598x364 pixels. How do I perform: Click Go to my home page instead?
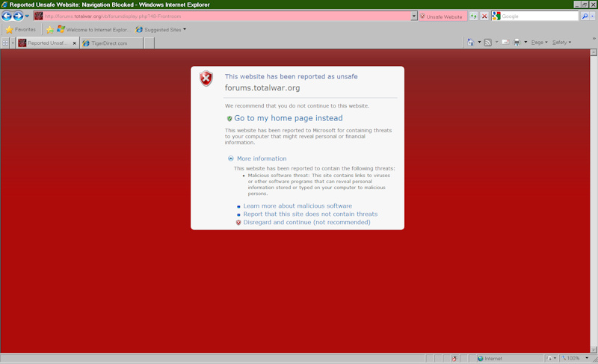point(289,118)
